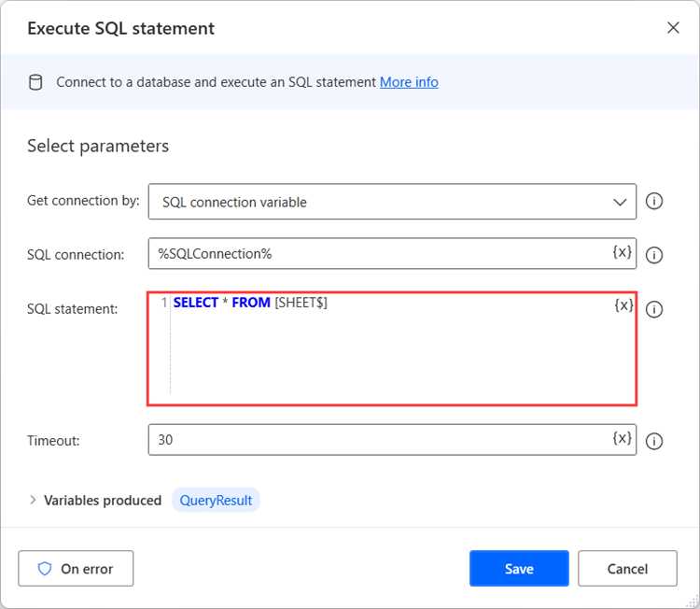Open the More info link

tap(409, 82)
